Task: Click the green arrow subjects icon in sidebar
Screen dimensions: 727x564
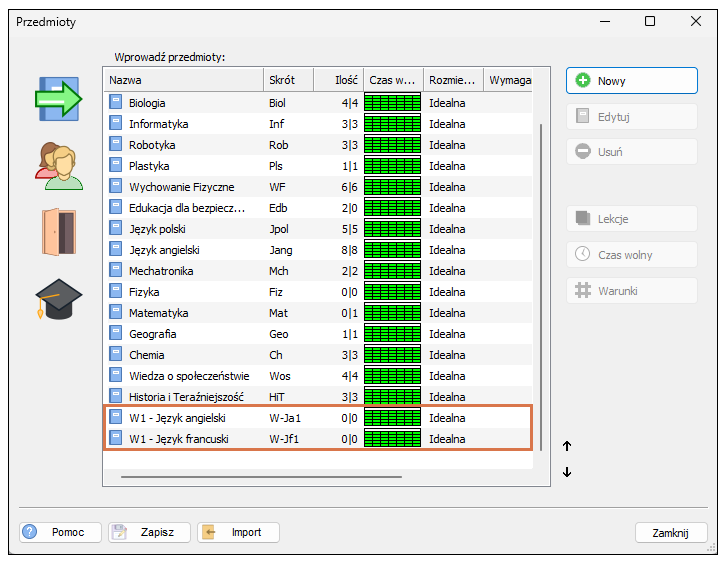Action: (58, 99)
